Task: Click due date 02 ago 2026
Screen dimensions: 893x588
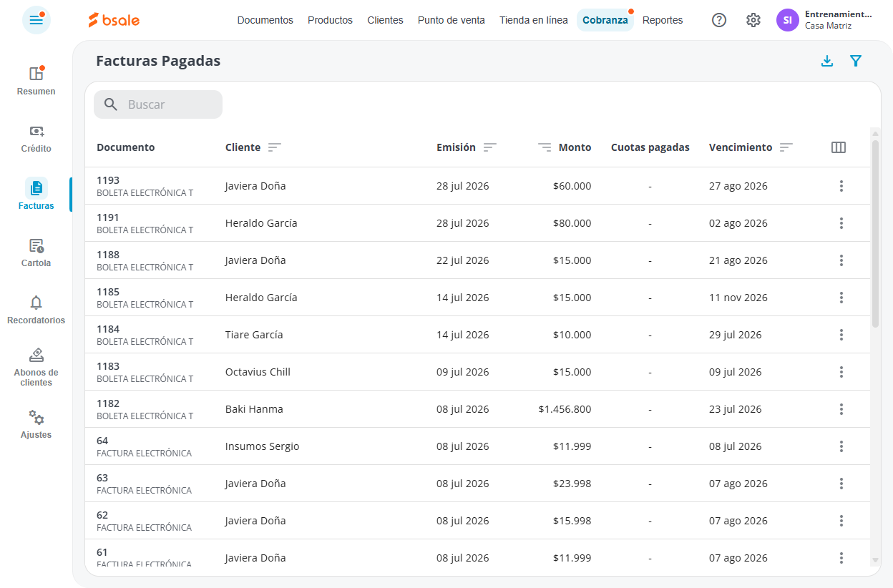Action: 738,223
